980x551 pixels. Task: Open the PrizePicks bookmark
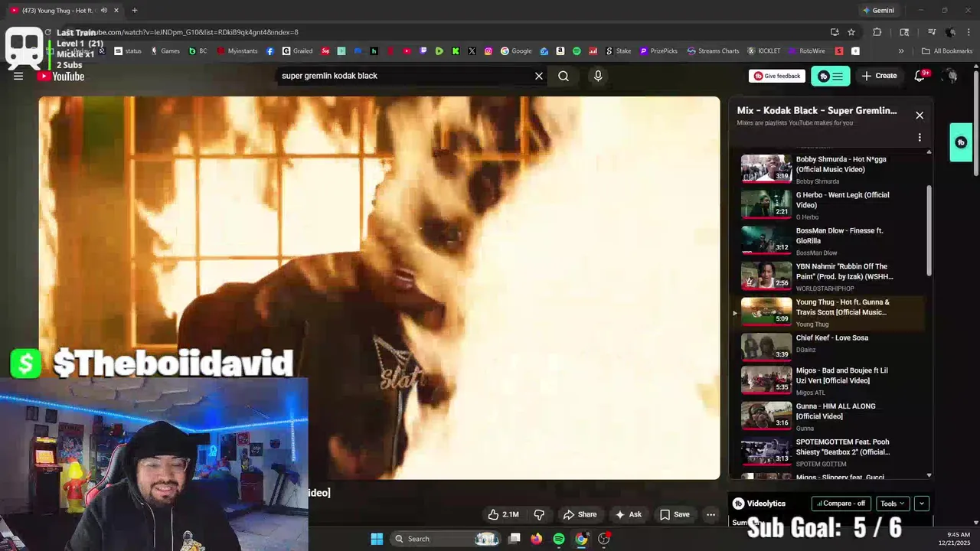point(658,51)
